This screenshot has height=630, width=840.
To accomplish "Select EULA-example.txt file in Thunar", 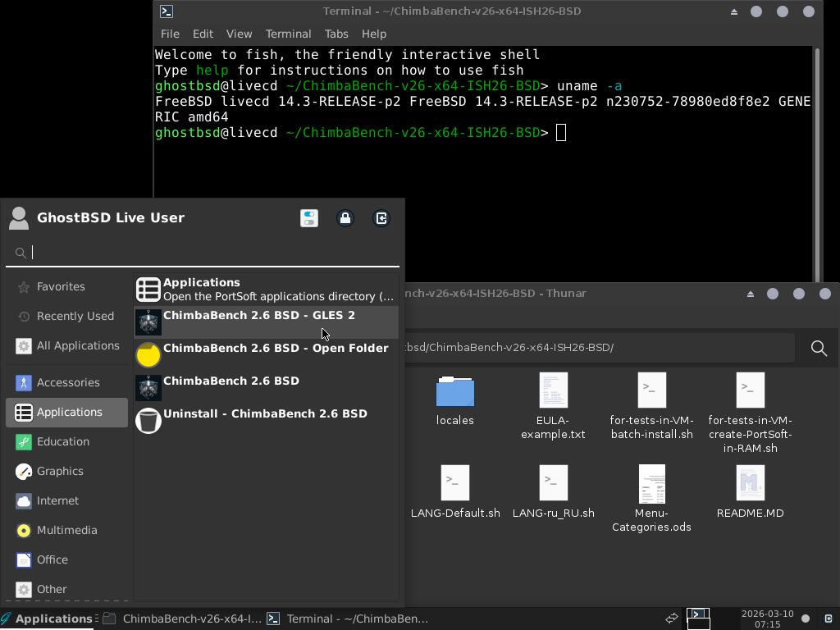I will click(x=553, y=406).
